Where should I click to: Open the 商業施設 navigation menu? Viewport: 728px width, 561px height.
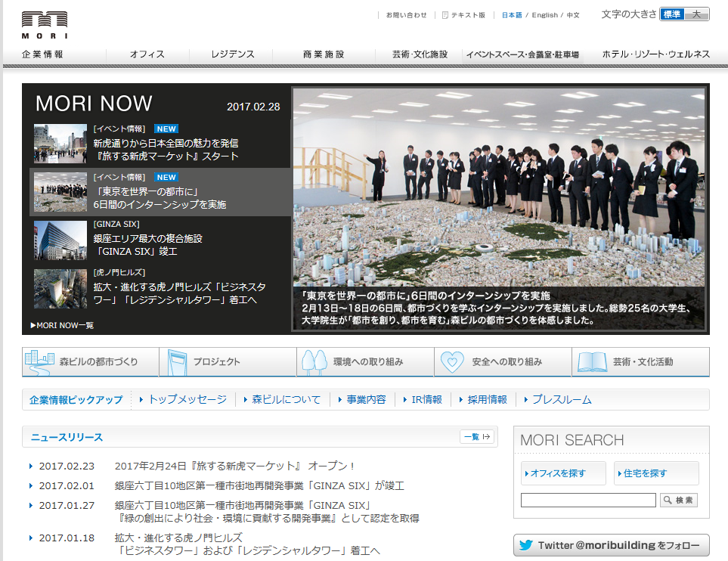[324, 54]
